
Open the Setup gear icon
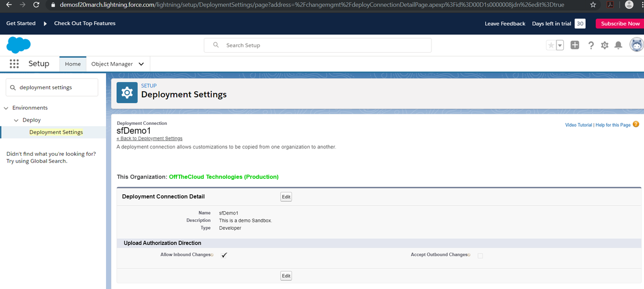pos(605,45)
